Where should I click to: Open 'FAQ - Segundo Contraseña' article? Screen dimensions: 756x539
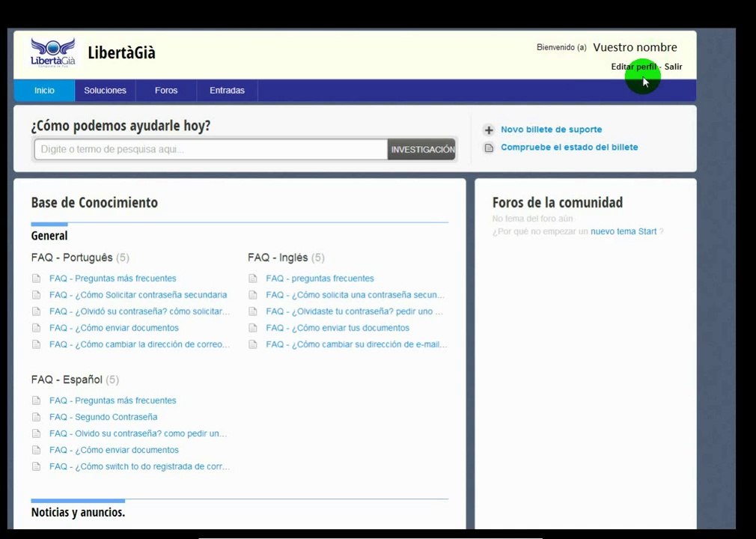click(x=103, y=416)
